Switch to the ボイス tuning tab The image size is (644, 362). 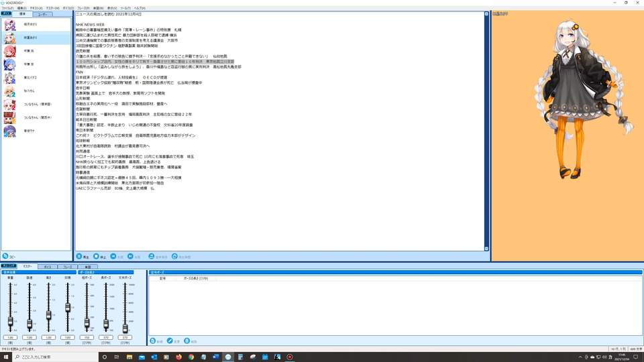(48, 267)
